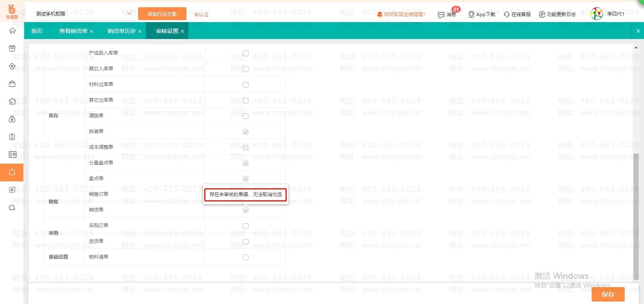Click the ID card sidebar icon
644x304 pixels.
point(12,154)
